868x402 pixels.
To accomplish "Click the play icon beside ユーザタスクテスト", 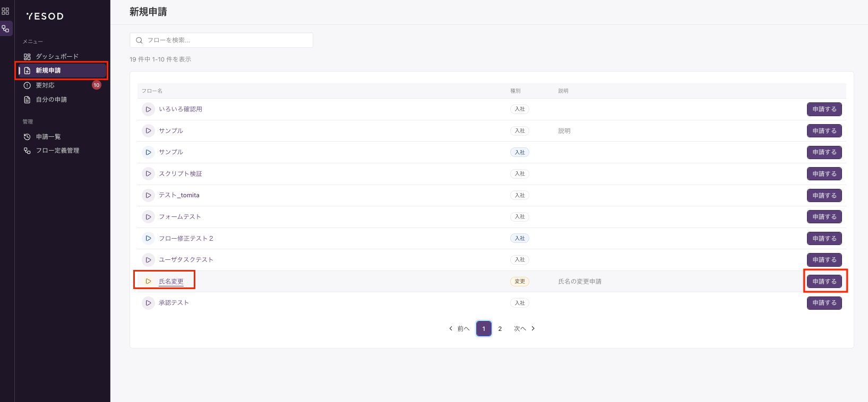I will [x=148, y=260].
